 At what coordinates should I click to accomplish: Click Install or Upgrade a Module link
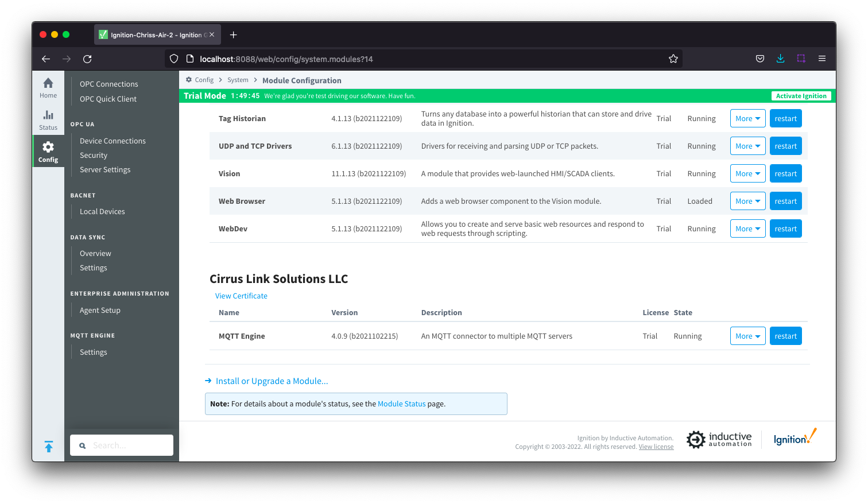[272, 381]
